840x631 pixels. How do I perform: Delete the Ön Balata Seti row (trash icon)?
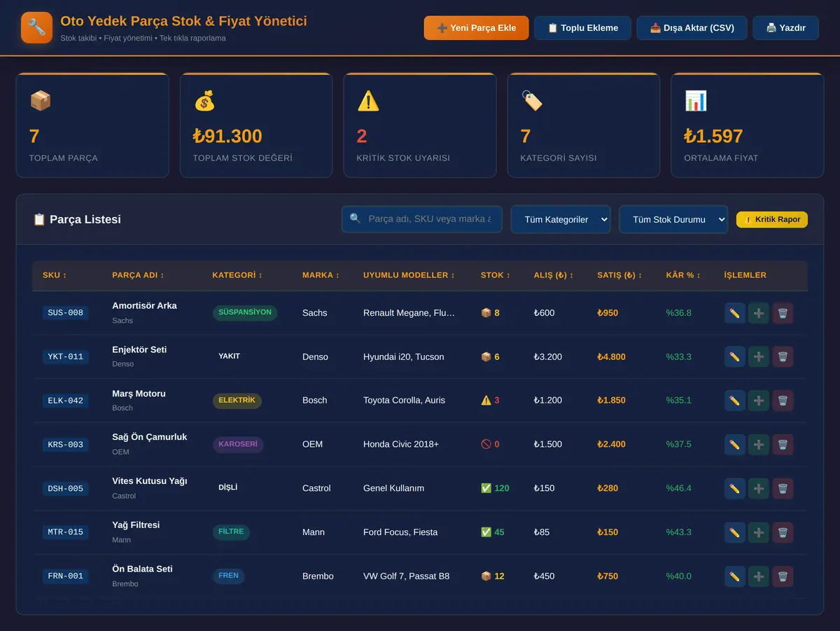coord(783,576)
